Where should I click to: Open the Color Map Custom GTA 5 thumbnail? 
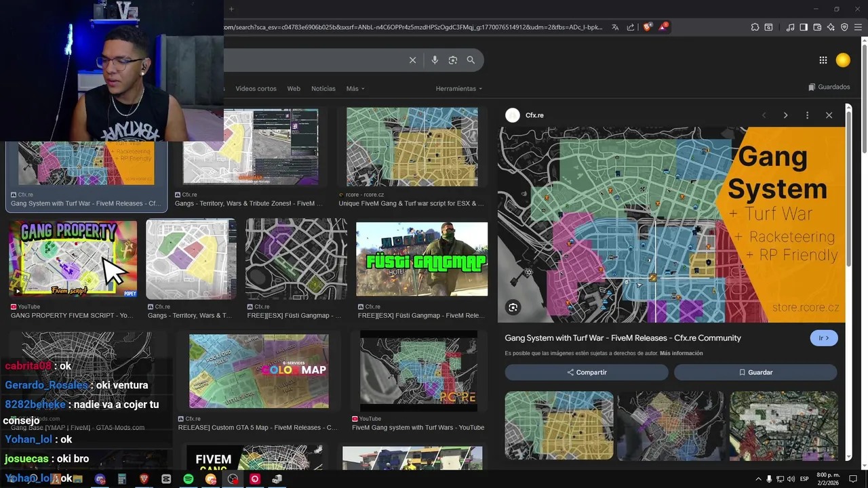[x=258, y=371]
